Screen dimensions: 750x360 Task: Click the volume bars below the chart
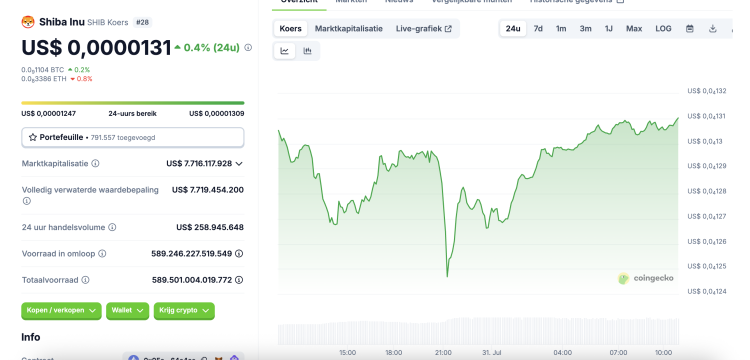tap(478, 331)
